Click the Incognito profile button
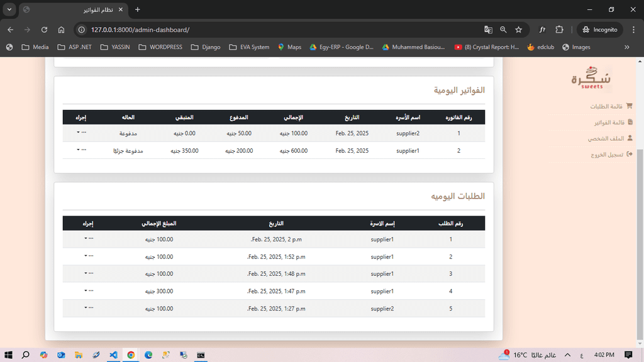The width and height of the screenshot is (644, 362). pyautogui.click(x=600, y=30)
